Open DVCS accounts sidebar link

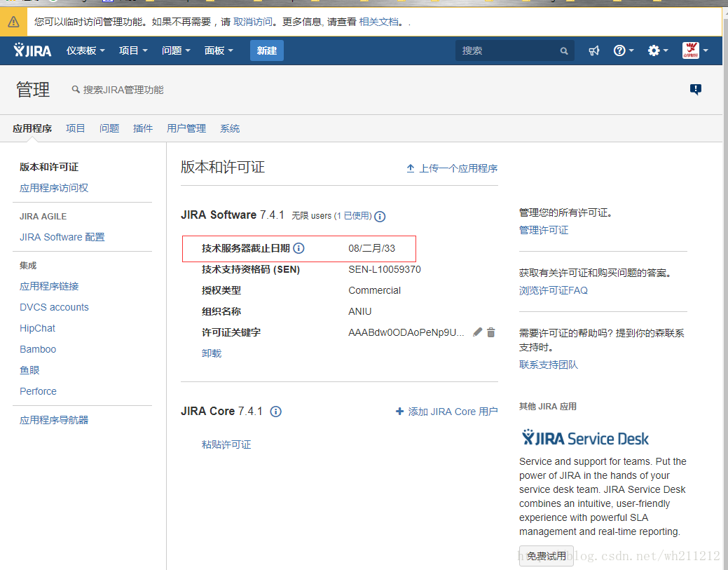tap(55, 307)
